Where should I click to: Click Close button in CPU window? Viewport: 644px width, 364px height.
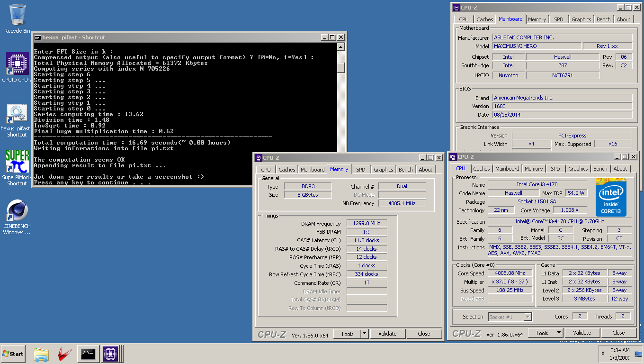click(619, 333)
